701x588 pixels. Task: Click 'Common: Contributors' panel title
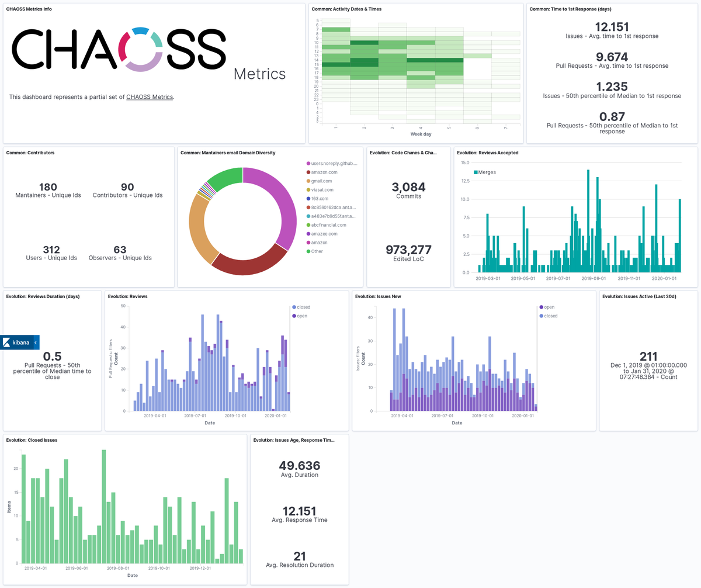pyautogui.click(x=30, y=153)
